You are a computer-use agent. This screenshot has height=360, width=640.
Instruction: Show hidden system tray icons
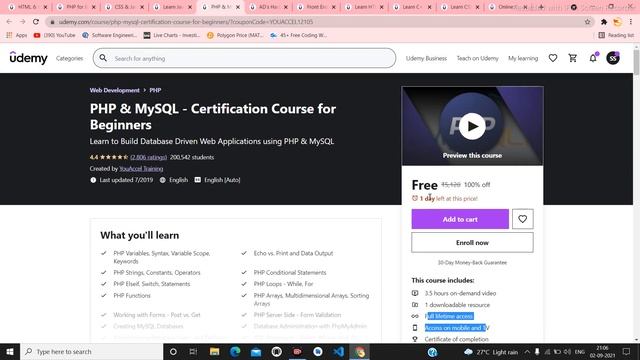527,351
